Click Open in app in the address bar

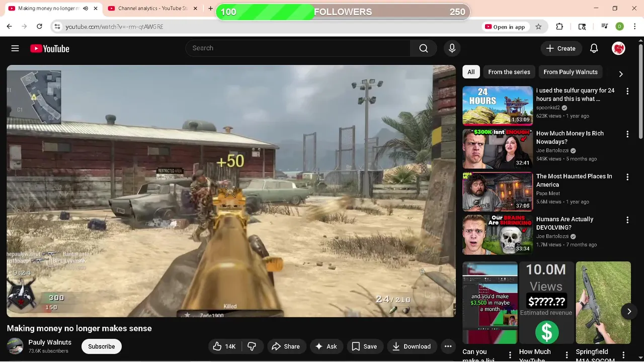click(505, 27)
